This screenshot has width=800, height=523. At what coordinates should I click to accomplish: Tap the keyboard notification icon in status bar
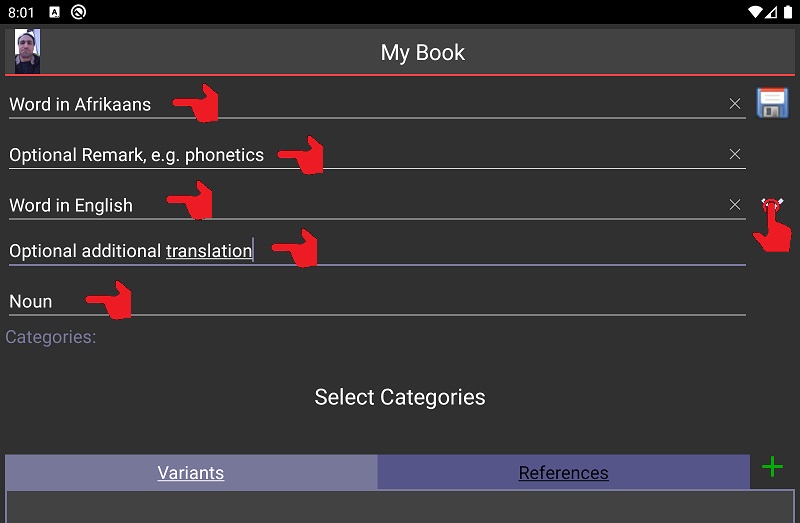point(55,12)
